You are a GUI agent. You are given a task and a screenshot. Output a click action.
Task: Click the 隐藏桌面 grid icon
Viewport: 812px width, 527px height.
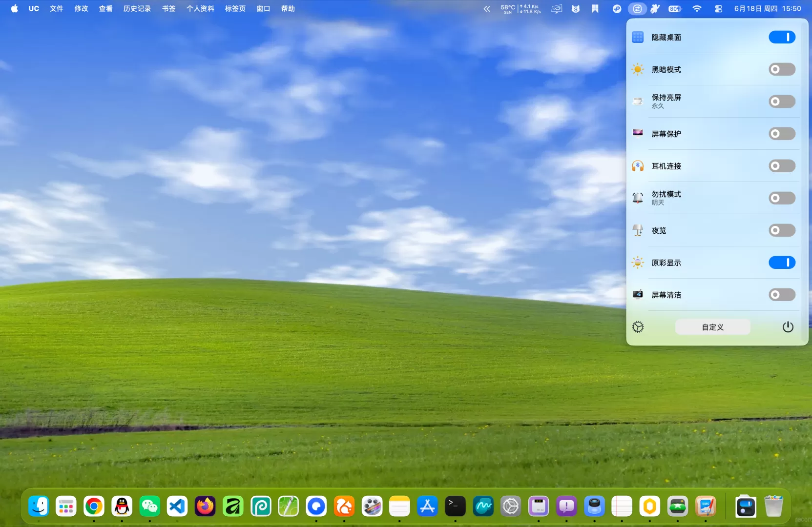[638, 37]
